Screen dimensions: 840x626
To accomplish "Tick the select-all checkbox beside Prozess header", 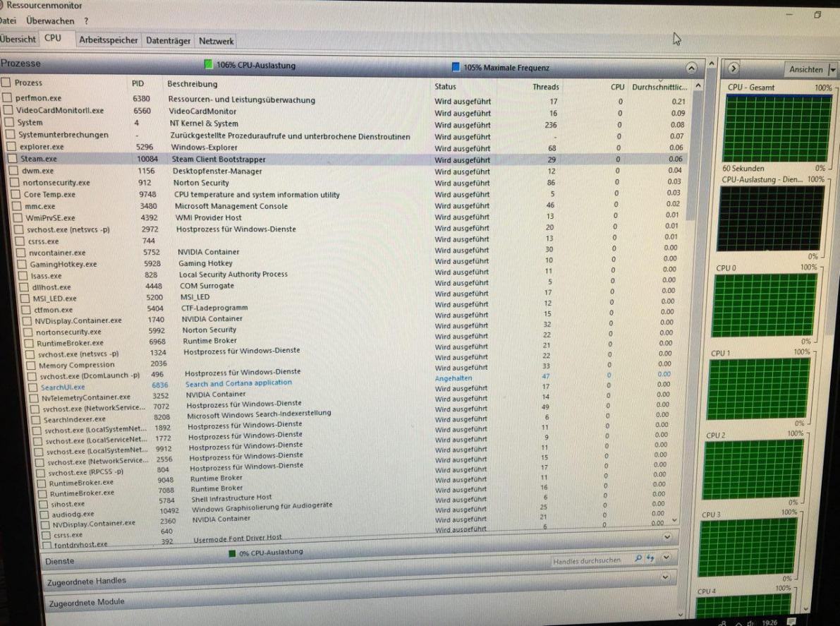I will click(6, 83).
